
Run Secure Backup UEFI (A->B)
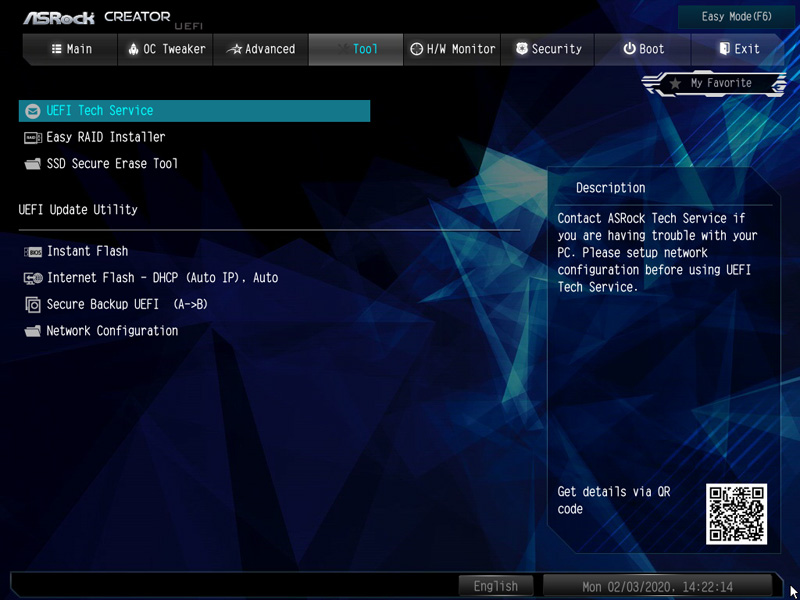click(x=127, y=305)
